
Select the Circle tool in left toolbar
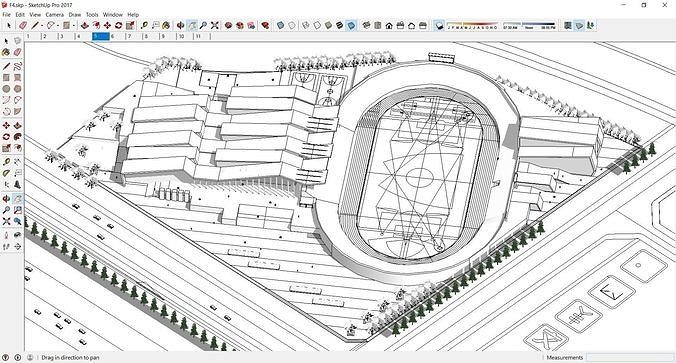[x=6, y=89]
